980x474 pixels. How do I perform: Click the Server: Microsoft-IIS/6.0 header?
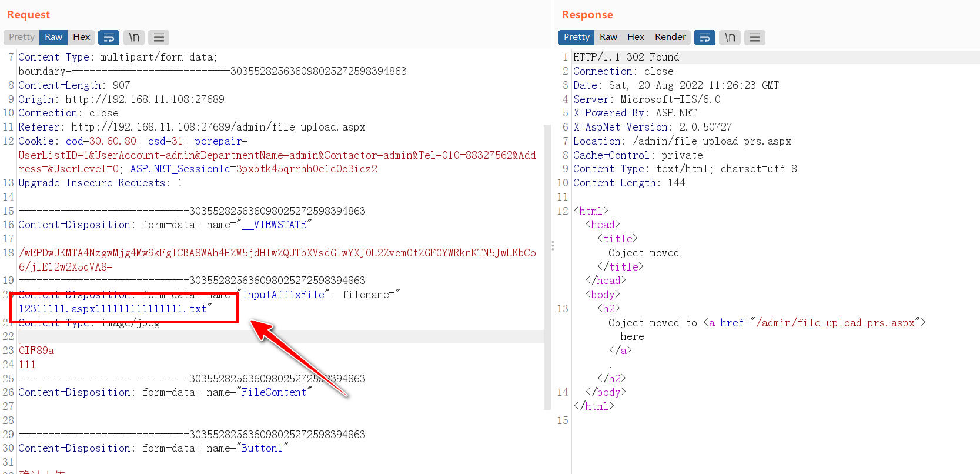pyautogui.click(x=647, y=99)
